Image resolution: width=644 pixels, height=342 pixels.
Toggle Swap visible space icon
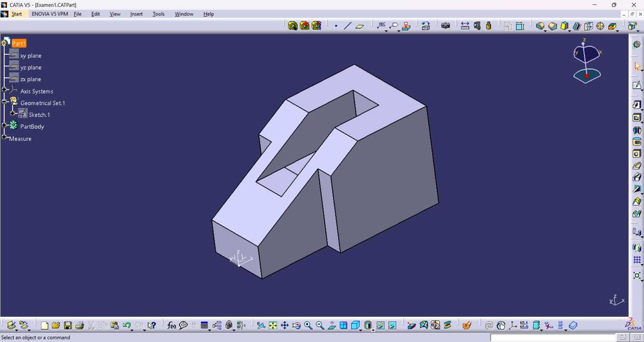392,326
